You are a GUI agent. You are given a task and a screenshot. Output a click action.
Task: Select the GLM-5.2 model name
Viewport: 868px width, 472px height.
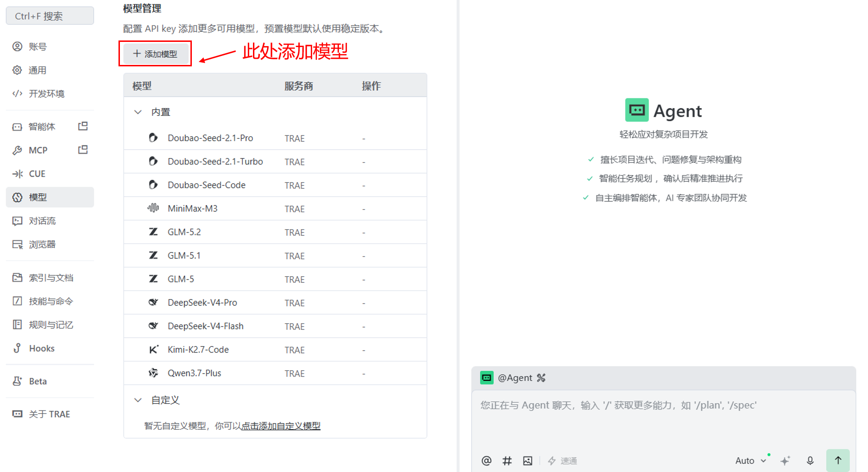pyautogui.click(x=184, y=232)
